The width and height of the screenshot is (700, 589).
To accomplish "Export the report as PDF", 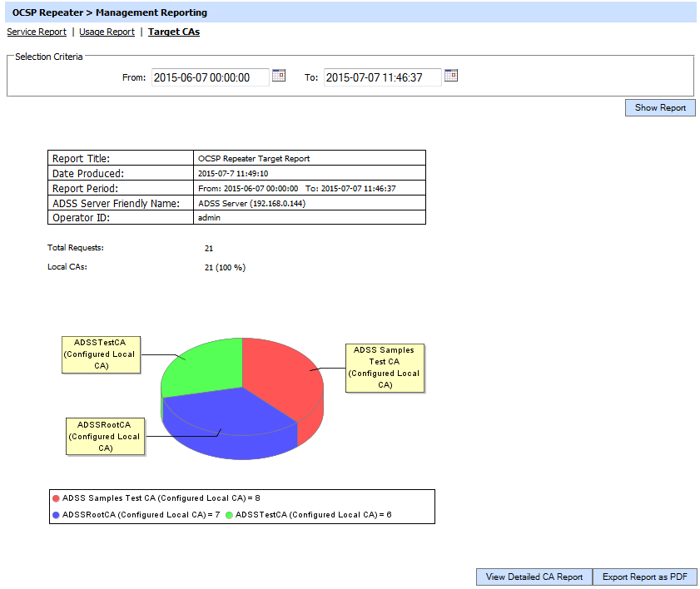I will 644,577.
